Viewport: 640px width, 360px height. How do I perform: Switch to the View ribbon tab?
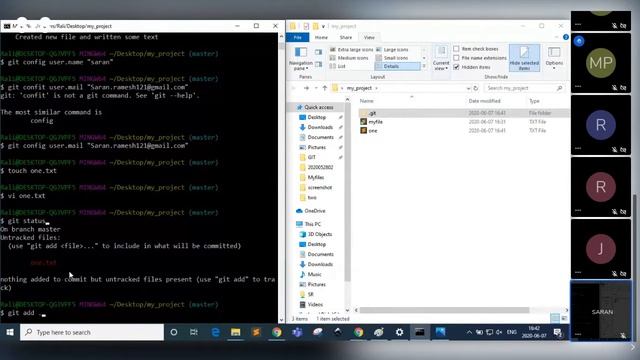[369, 38]
